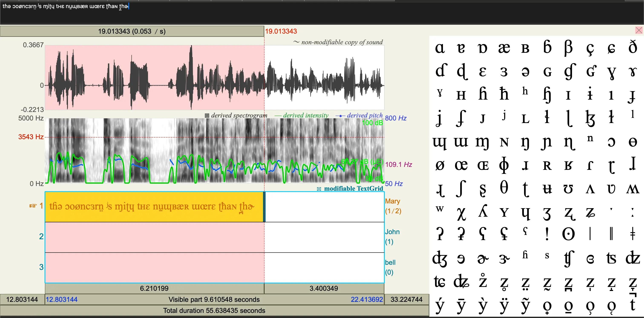This screenshot has height=318, width=644.
Task: Insert the esh ʃ symbol
Action: pos(461,189)
